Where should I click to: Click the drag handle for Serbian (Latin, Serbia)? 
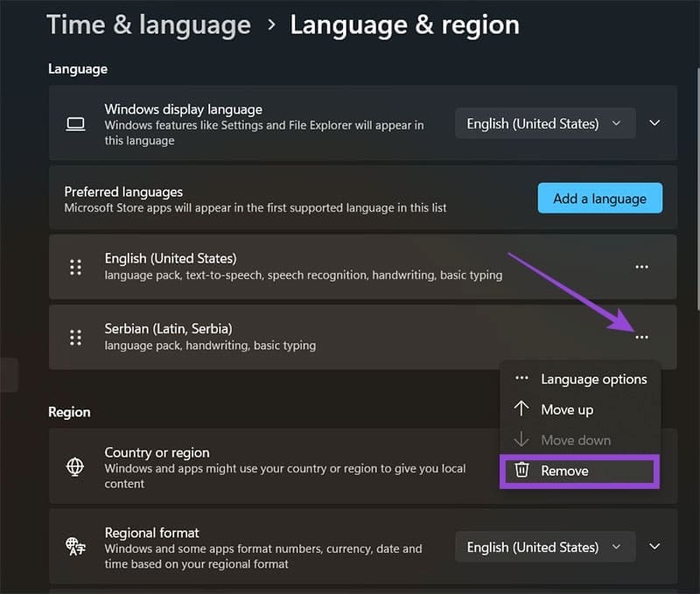(74, 337)
